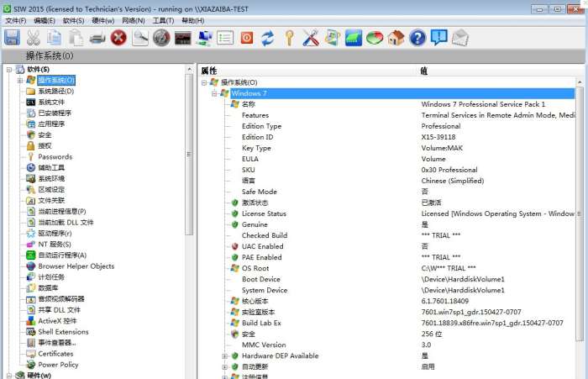Click the Copy toolbar icon
The height and width of the screenshot is (379, 588).
pyautogui.click(x=55, y=38)
